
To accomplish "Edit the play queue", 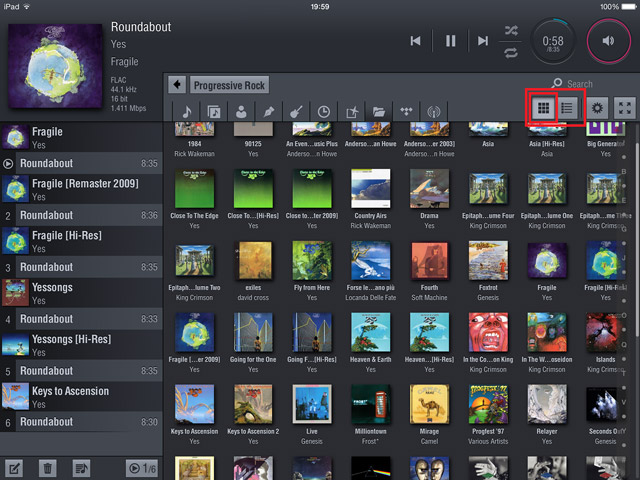I will tap(13, 468).
